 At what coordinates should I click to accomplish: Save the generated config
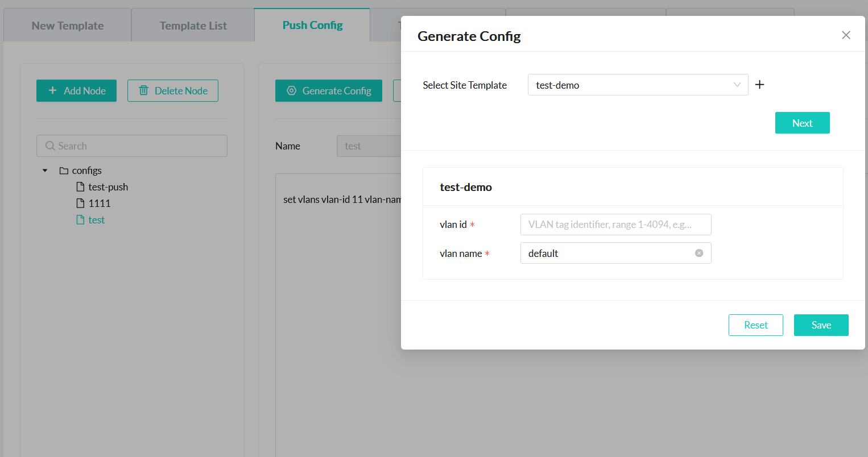821,325
